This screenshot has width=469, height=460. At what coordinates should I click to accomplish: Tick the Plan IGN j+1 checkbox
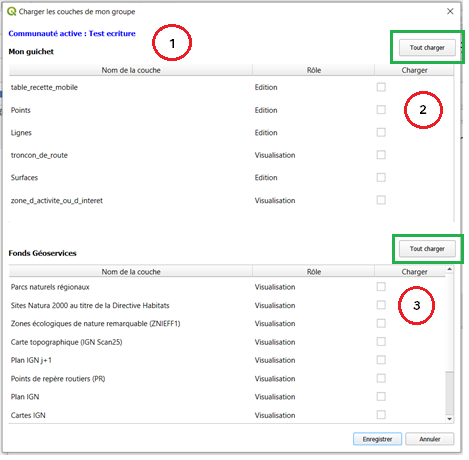click(x=381, y=360)
